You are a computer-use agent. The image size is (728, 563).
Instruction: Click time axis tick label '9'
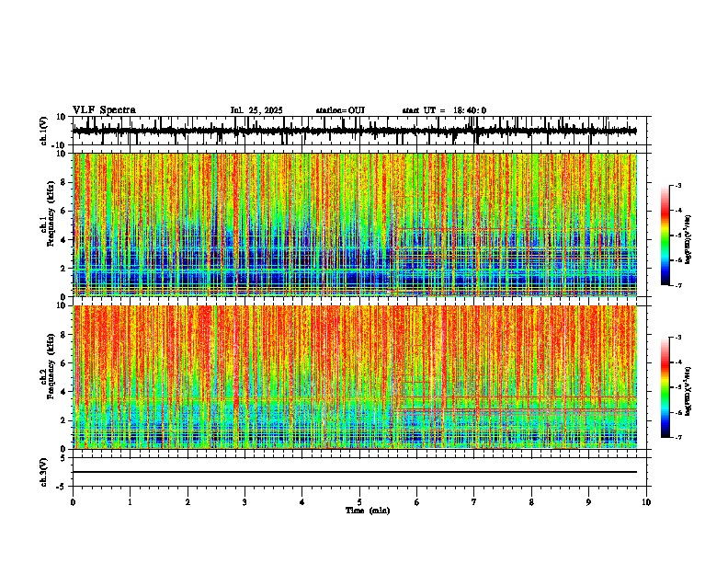(588, 502)
